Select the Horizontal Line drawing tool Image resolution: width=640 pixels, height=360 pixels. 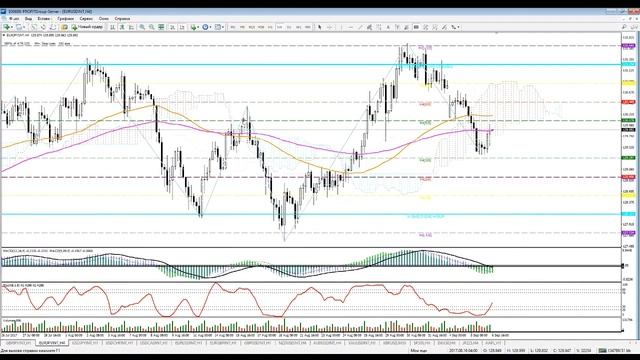tap(350, 27)
